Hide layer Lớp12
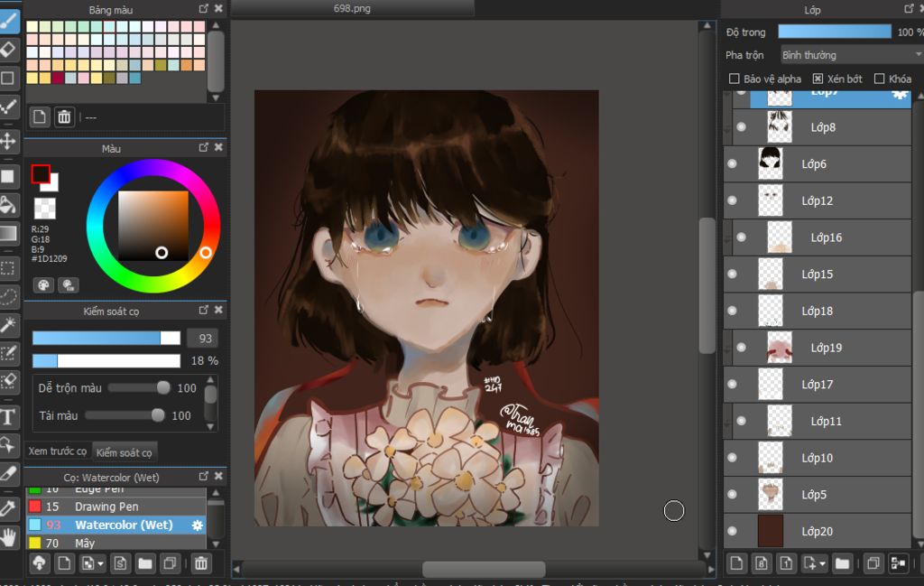This screenshot has width=924, height=586. coord(732,200)
